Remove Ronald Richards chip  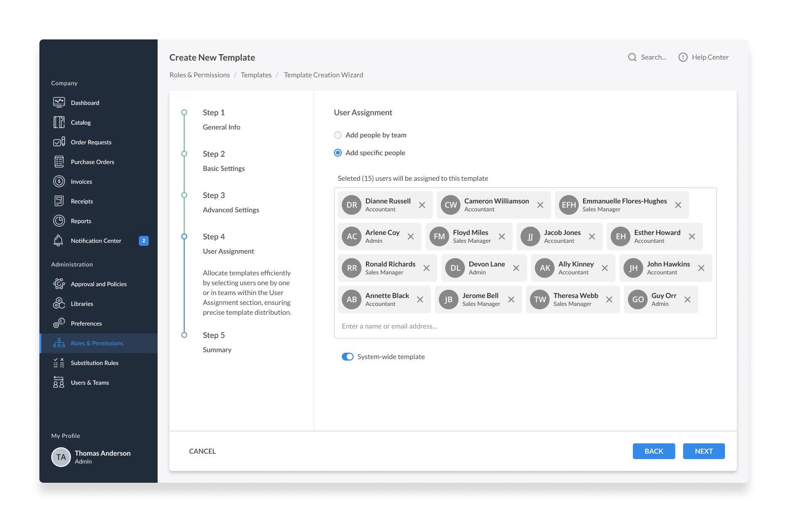pyautogui.click(x=427, y=268)
